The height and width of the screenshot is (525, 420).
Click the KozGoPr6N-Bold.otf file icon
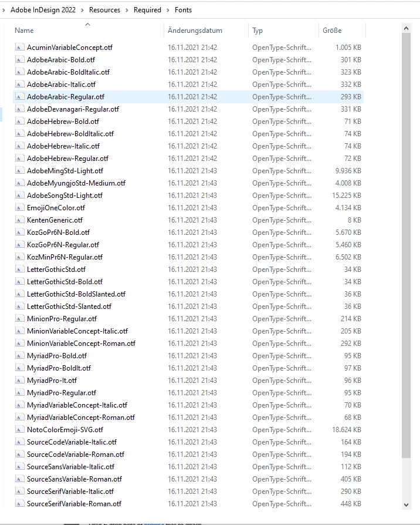19,233
